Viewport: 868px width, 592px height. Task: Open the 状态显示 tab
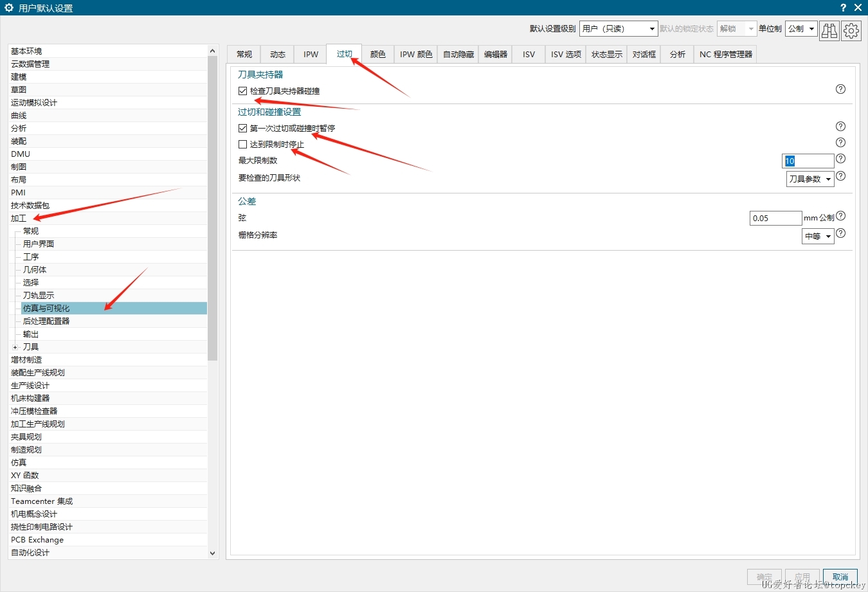coord(607,55)
